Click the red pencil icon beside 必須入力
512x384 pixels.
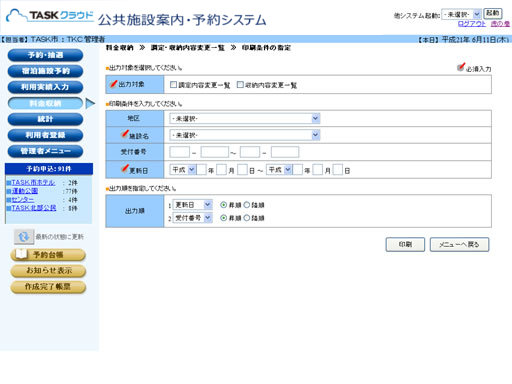tap(461, 67)
